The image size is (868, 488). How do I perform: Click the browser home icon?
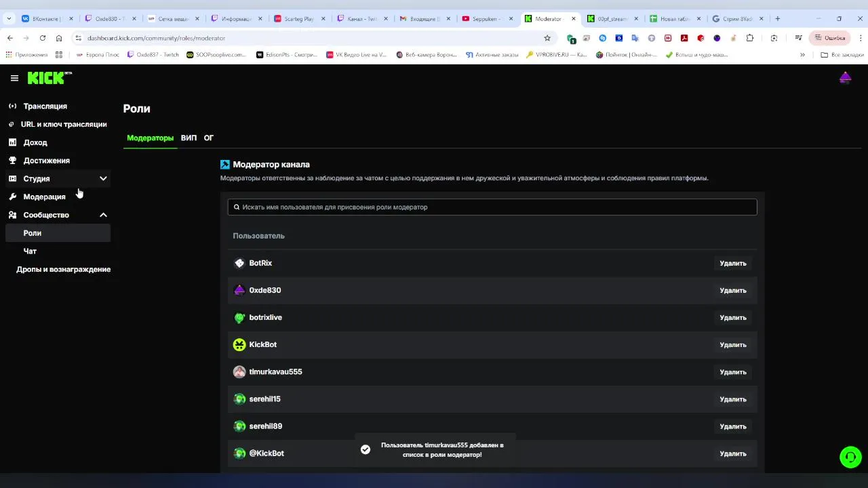point(59,38)
